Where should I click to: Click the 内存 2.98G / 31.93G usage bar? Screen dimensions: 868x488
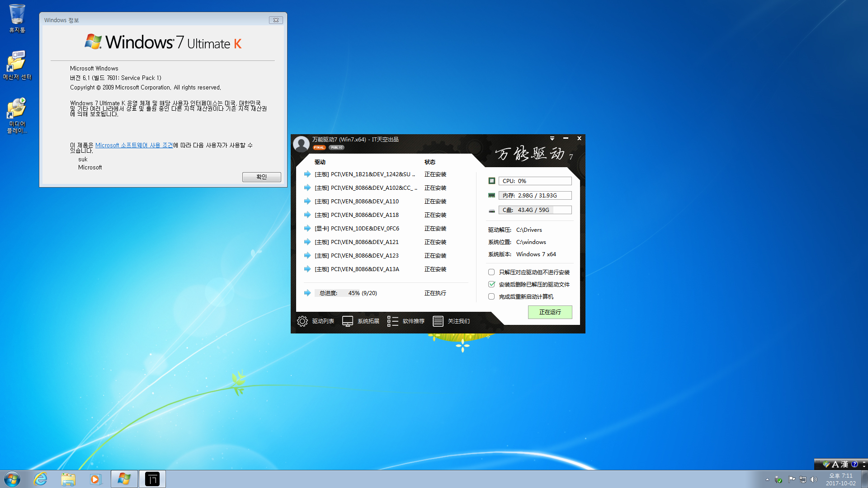(x=535, y=195)
